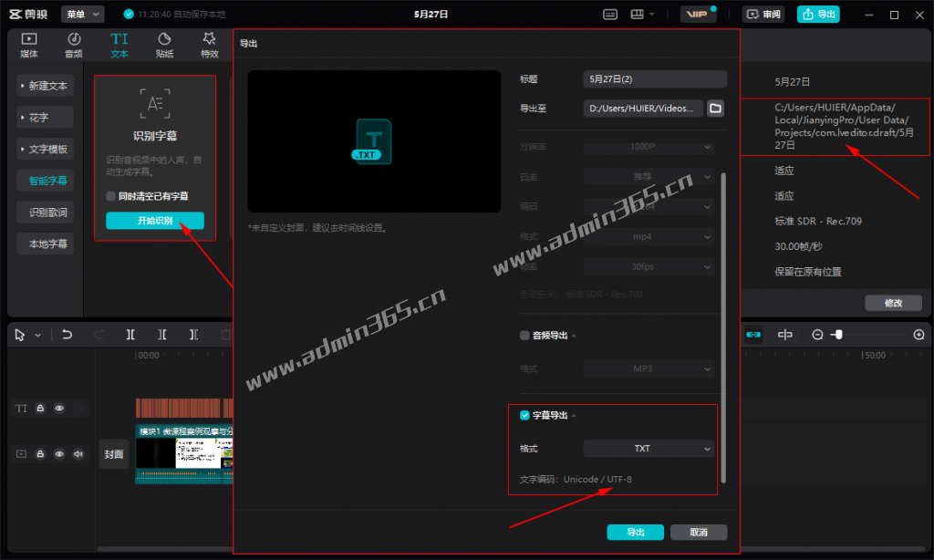Tick the 同时清空已有字幕 checkbox
The height and width of the screenshot is (560, 934).
pos(110,196)
